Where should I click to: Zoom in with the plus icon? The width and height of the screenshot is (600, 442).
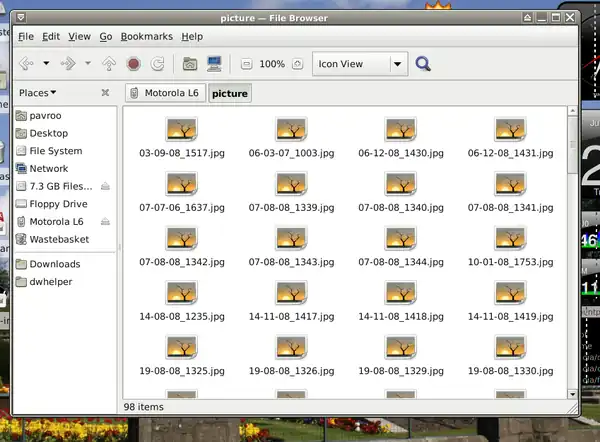298,64
